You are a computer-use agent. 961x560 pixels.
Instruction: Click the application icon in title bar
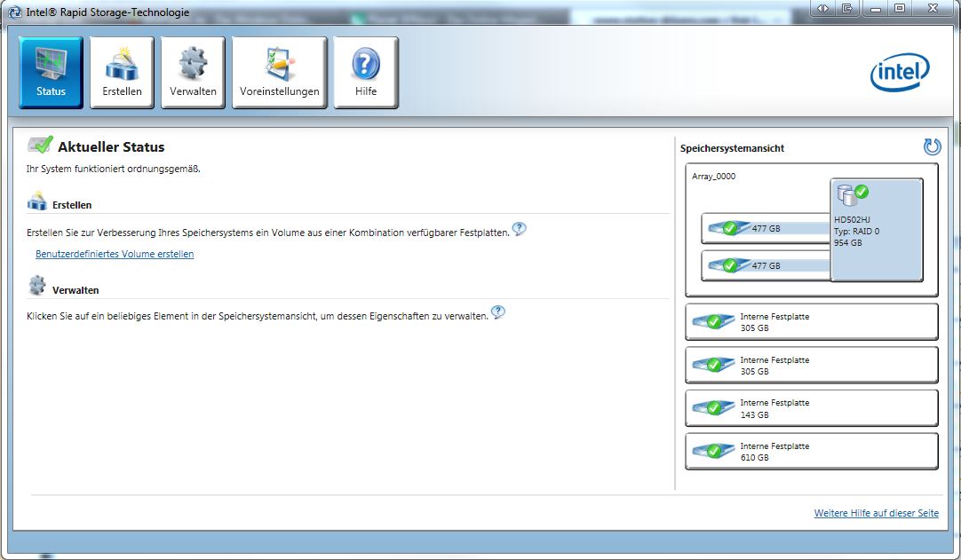click(x=15, y=12)
